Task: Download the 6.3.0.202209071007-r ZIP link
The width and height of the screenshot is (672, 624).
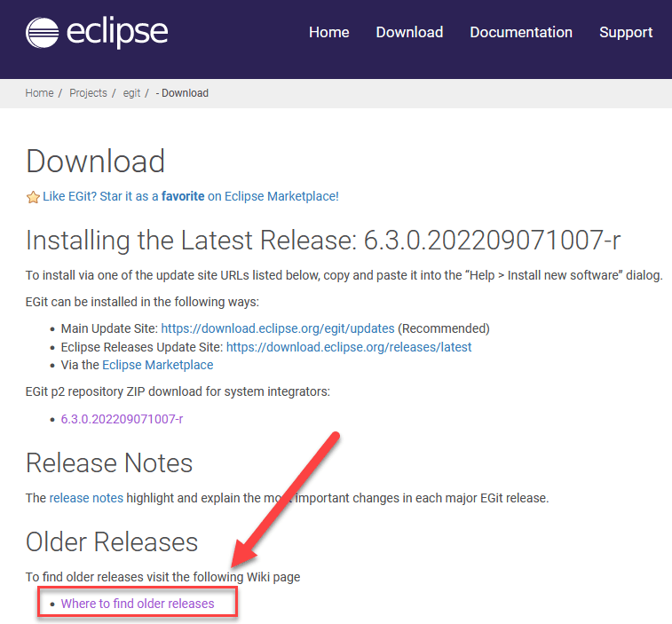Action: [x=122, y=419]
